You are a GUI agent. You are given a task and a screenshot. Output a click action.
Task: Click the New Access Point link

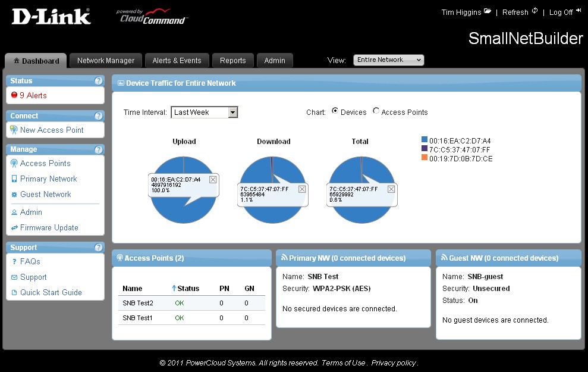[x=52, y=130]
